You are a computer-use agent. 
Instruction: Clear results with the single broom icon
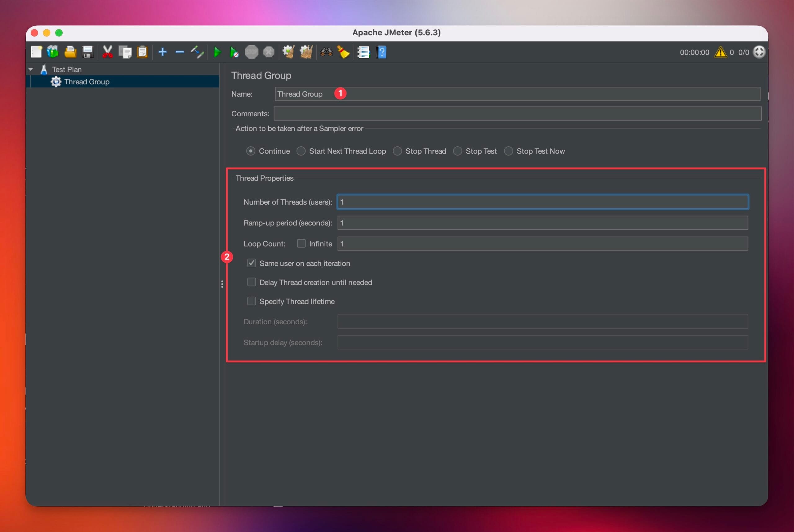pos(288,52)
